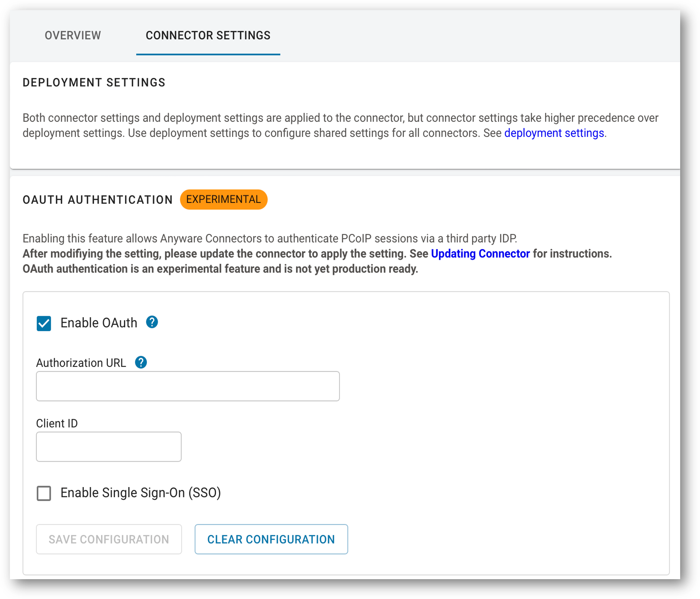Image resolution: width=700 pixels, height=599 pixels.
Task: Click the Clear Configuration button
Action: 271,539
